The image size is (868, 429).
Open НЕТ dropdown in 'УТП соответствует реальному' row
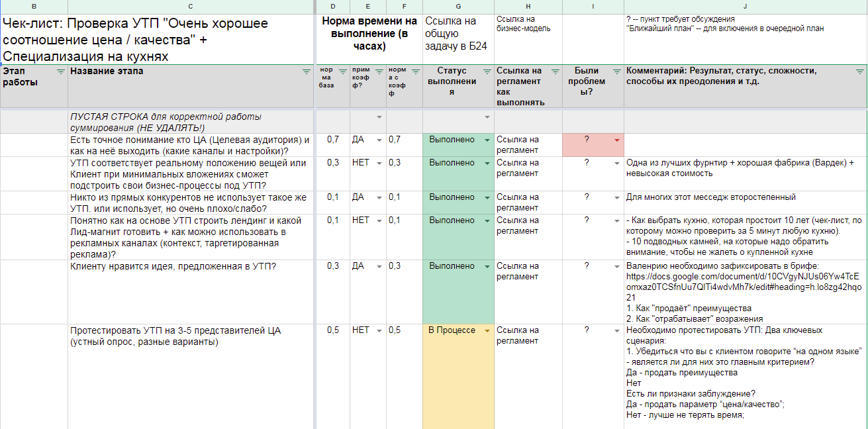click(379, 164)
